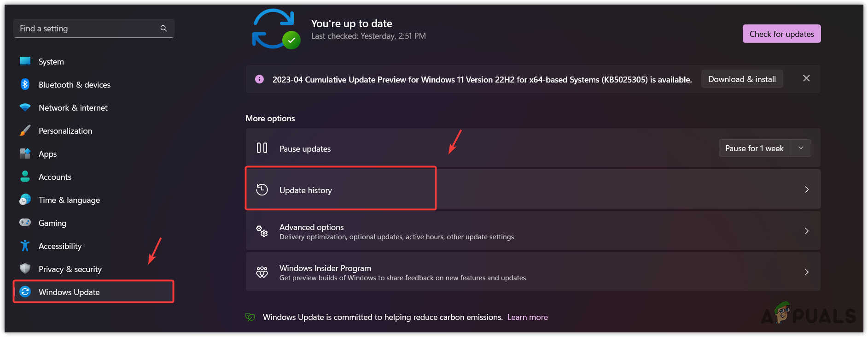
Task: Open the Learn more link
Action: tap(527, 317)
